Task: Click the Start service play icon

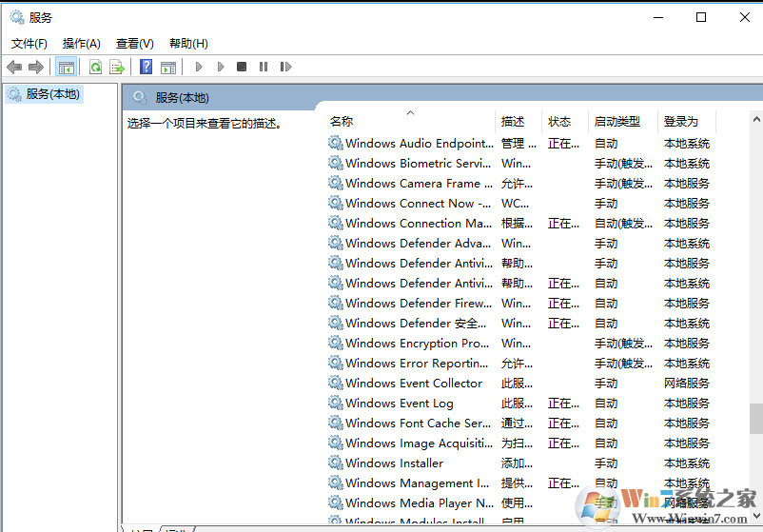Action: click(x=199, y=67)
